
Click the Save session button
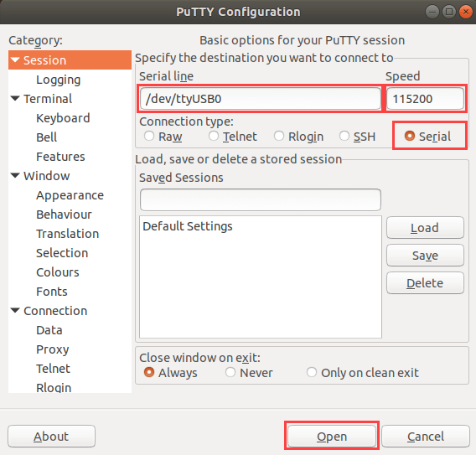click(x=425, y=256)
